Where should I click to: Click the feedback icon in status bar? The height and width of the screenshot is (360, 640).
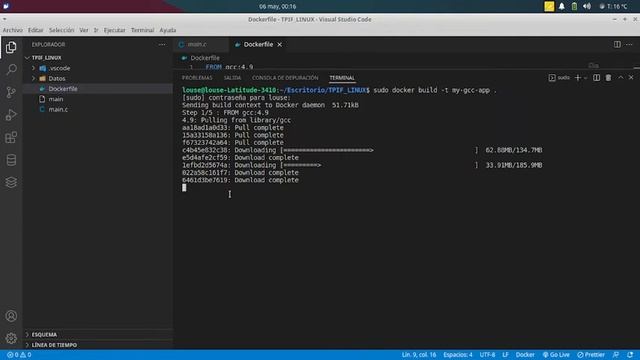[x=616, y=355]
